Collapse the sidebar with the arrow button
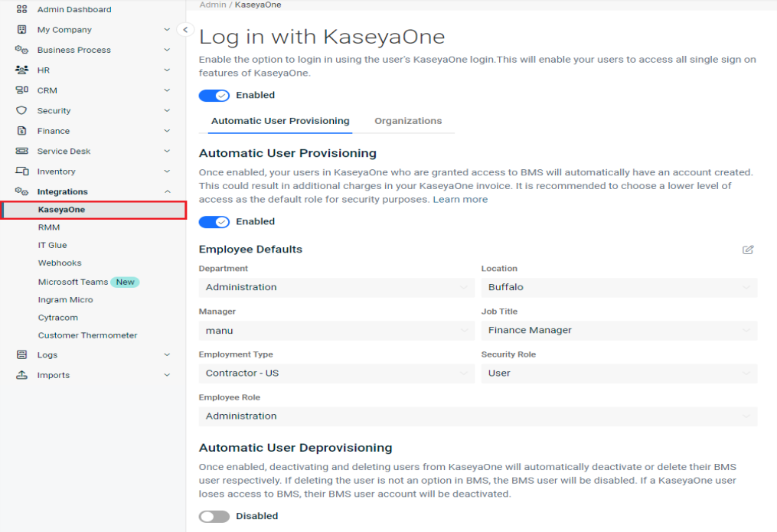 tap(185, 30)
